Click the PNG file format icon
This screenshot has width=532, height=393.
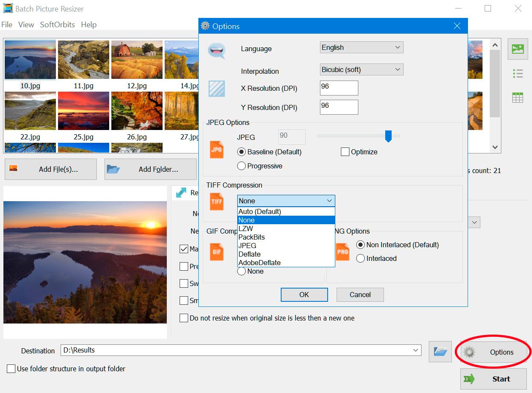pyautogui.click(x=343, y=251)
